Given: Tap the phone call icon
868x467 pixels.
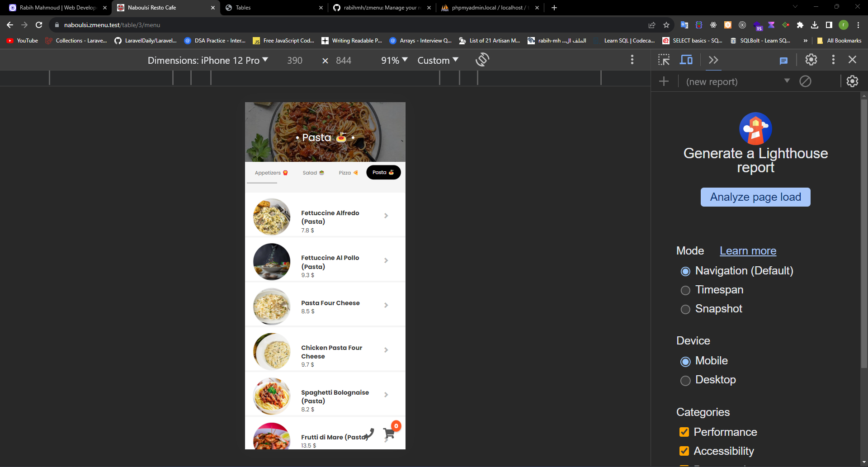Looking at the screenshot, I should click(x=369, y=434).
